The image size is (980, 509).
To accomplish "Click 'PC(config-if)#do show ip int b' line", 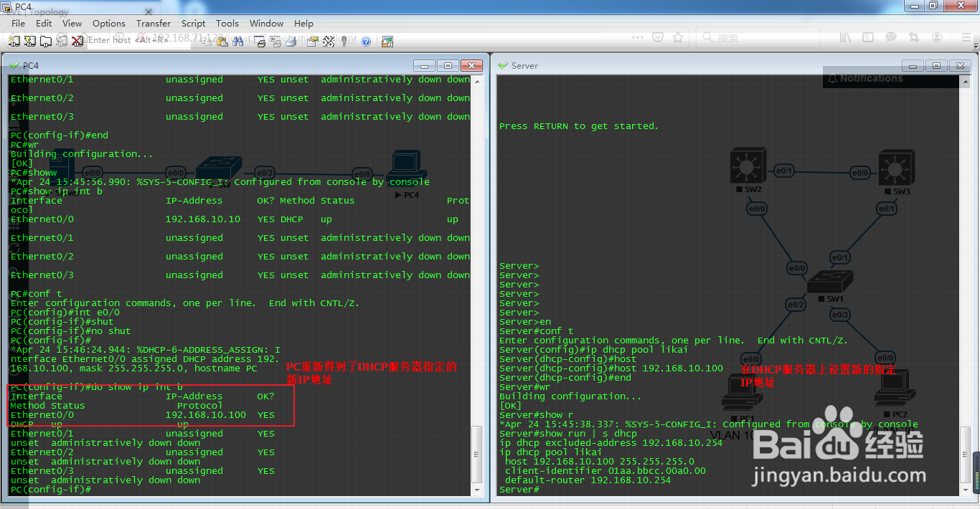I will [x=96, y=387].
